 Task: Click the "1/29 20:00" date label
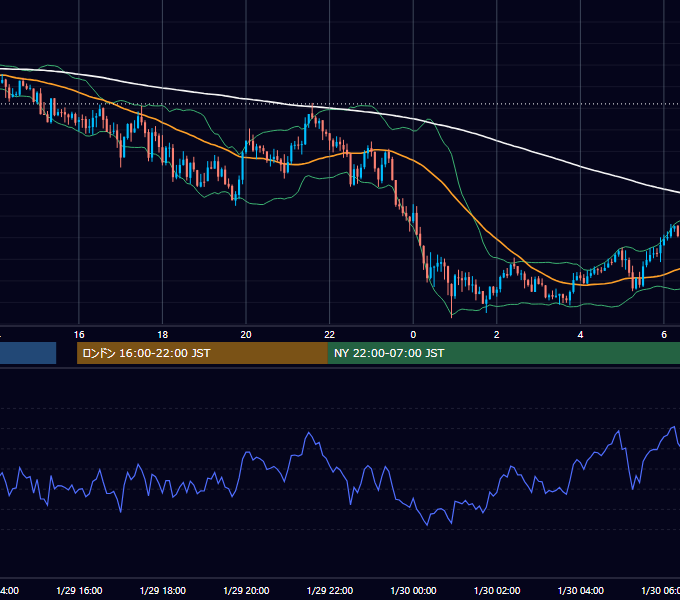point(246,590)
